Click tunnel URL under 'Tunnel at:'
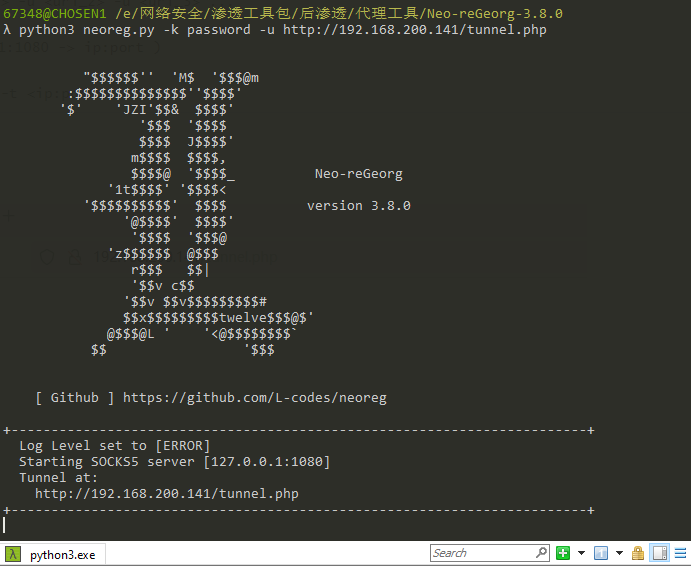691x567 pixels. pyautogui.click(x=167, y=493)
